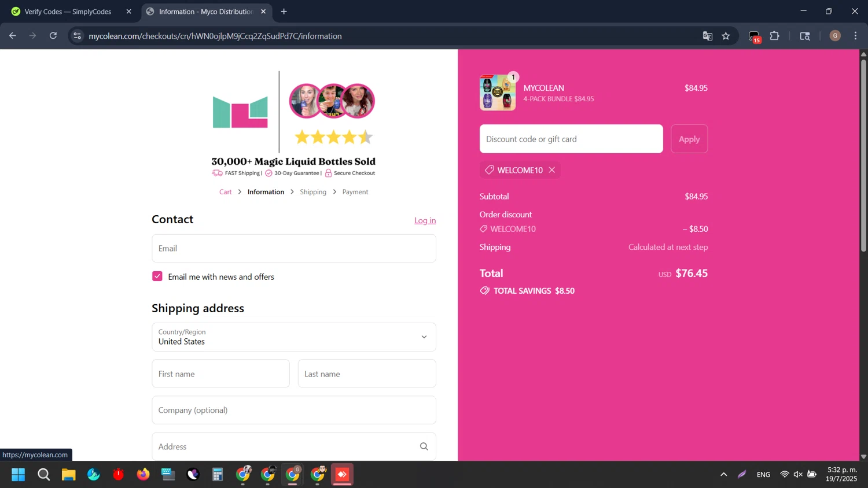Screen dimensions: 868x488
Task: Reload the page
Action: pos(53,36)
